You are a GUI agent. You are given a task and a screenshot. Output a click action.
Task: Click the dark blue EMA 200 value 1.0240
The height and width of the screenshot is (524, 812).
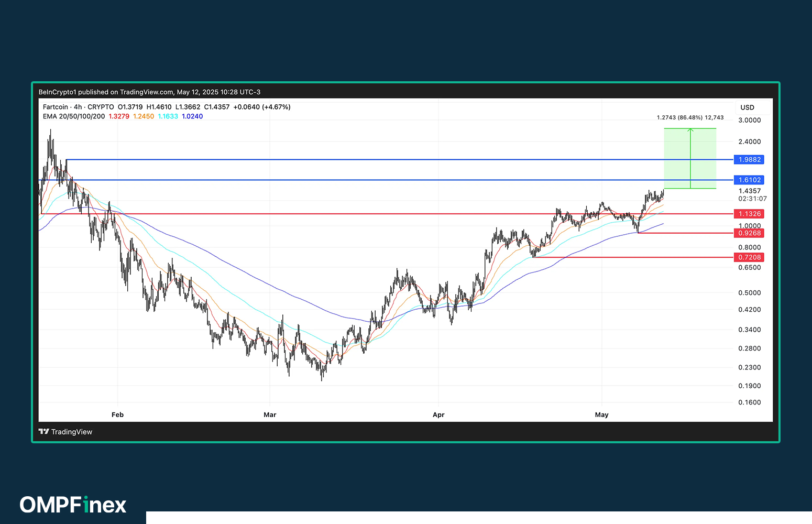[x=192, y=116]
